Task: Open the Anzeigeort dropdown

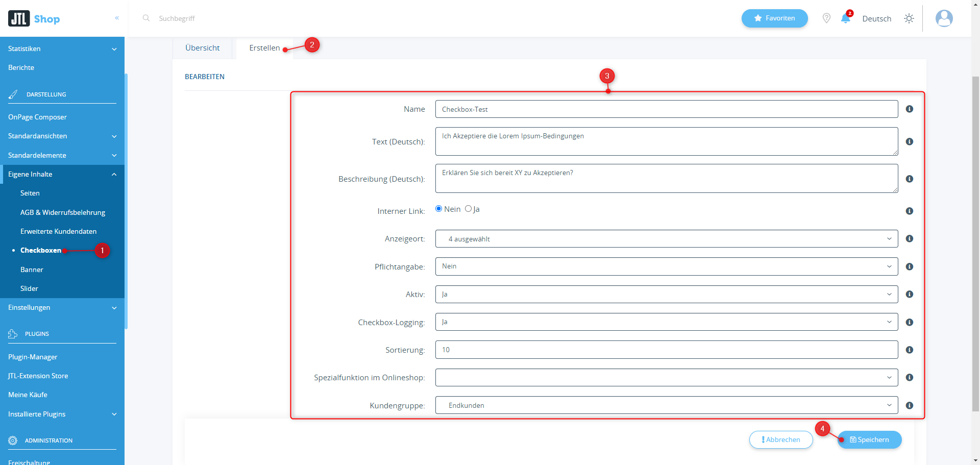Action: [667, 239]
